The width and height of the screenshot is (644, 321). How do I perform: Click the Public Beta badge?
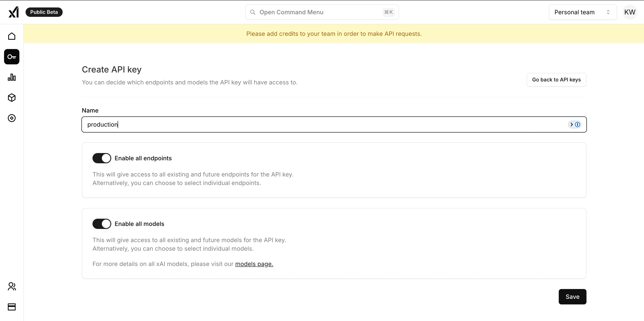(44, 12)
